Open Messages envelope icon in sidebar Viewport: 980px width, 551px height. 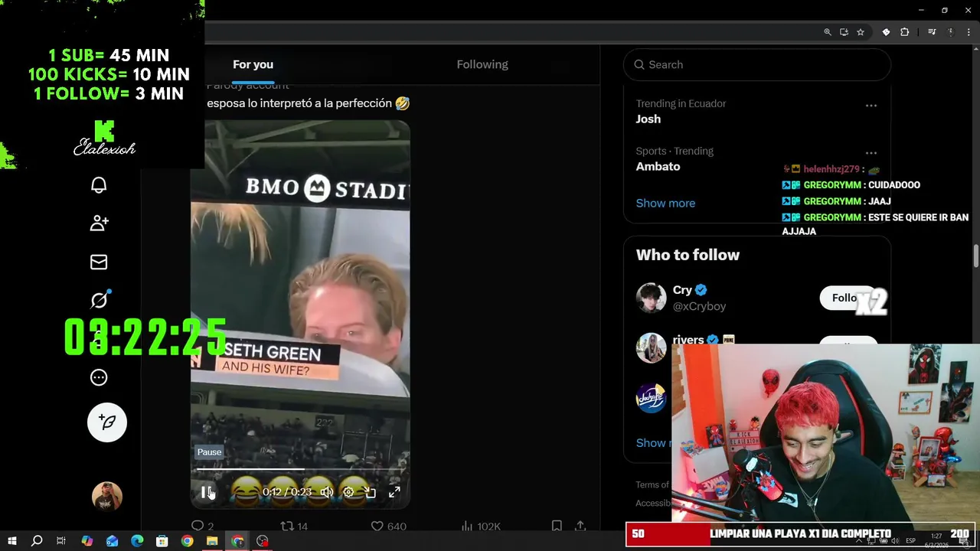click(x=99, y=262)
